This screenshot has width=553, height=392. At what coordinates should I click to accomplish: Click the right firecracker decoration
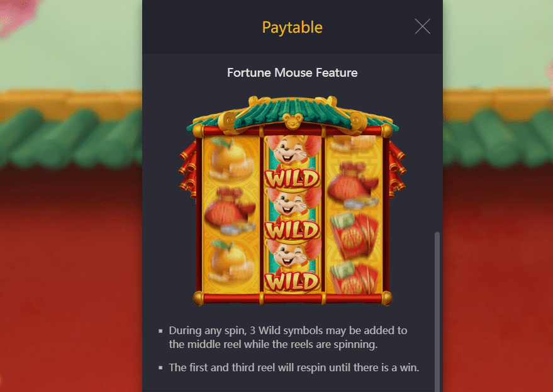point(397,169)
